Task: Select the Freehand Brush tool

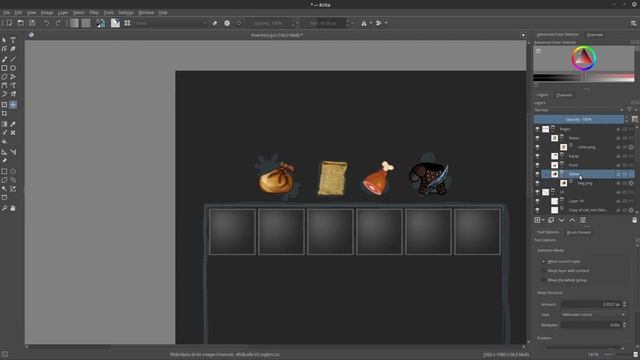Action: tap(4, 59)
